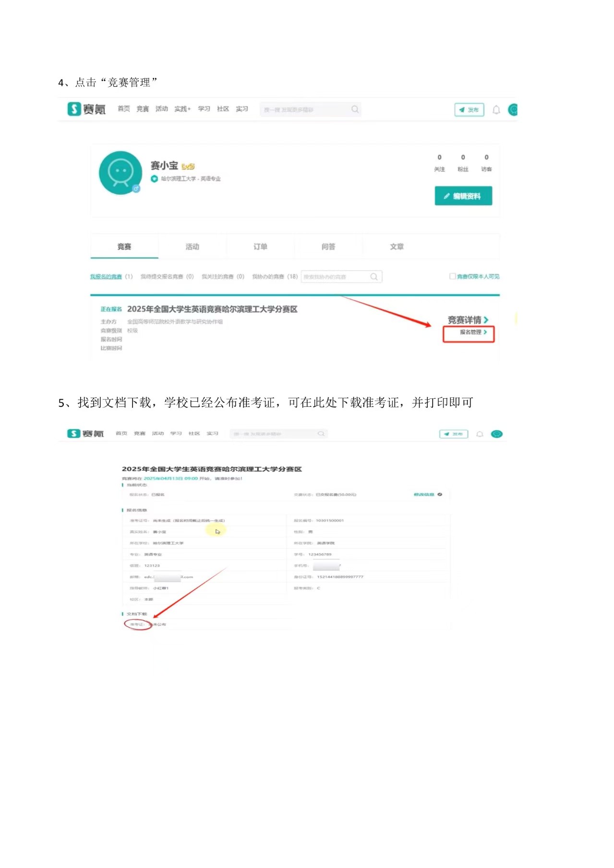Open the 实践+ menu in the navbar
The image size is (614, 868).
click(x=182, y=109)
